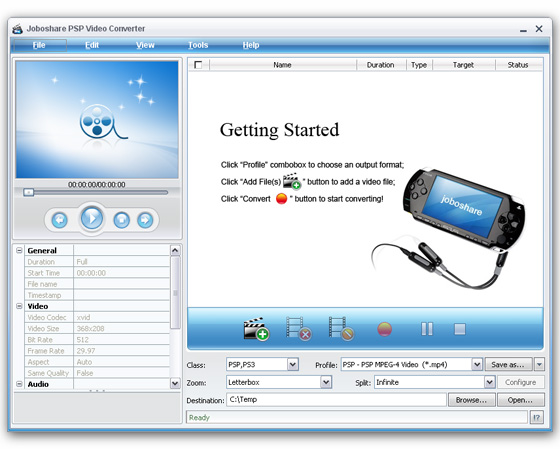Collapse the Video properties group
The width and height of the screenshot is (560, 449).
pyautogui.click(x=19, y=306)
